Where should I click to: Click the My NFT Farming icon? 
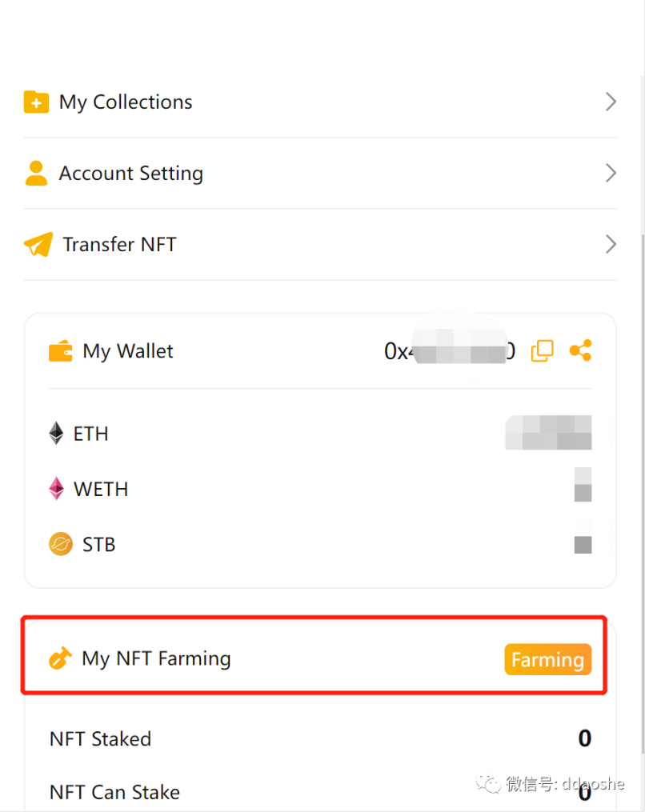coord(60,659)
